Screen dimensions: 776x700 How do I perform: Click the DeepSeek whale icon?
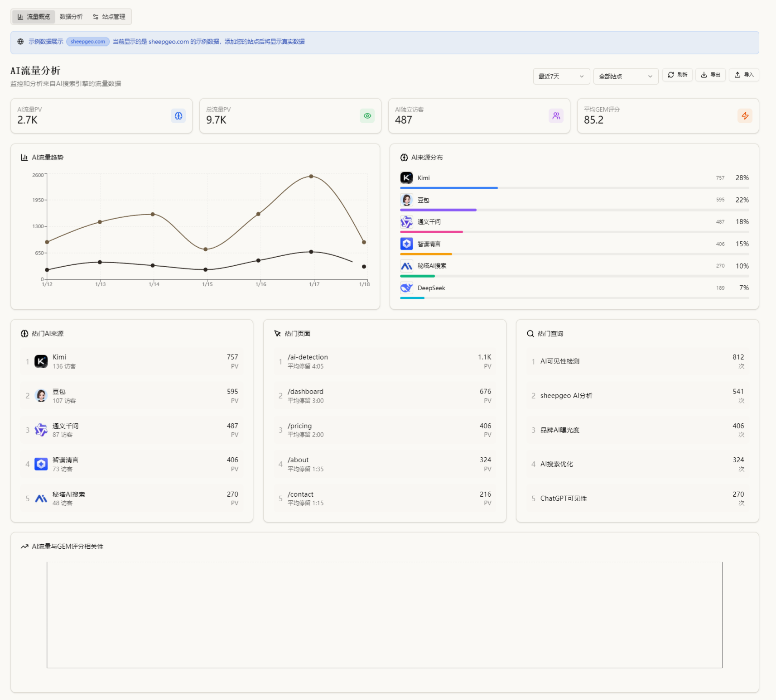(406, 288)
